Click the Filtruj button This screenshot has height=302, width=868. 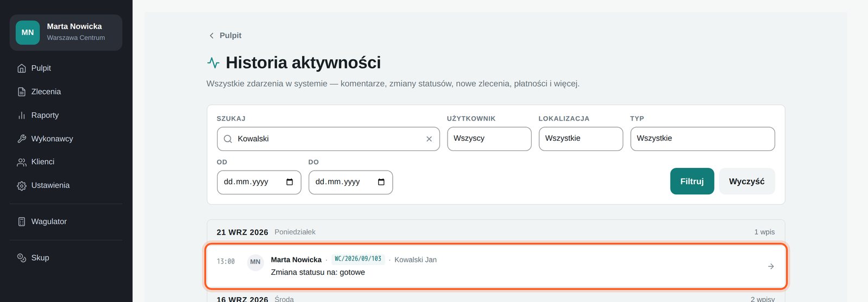pyautogui.click(x=692, y=181)
